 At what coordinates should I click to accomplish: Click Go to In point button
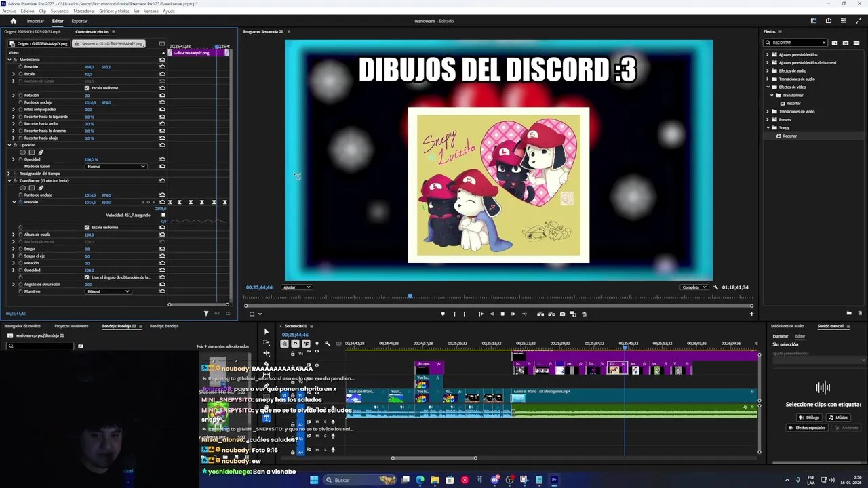coord(481,314)
